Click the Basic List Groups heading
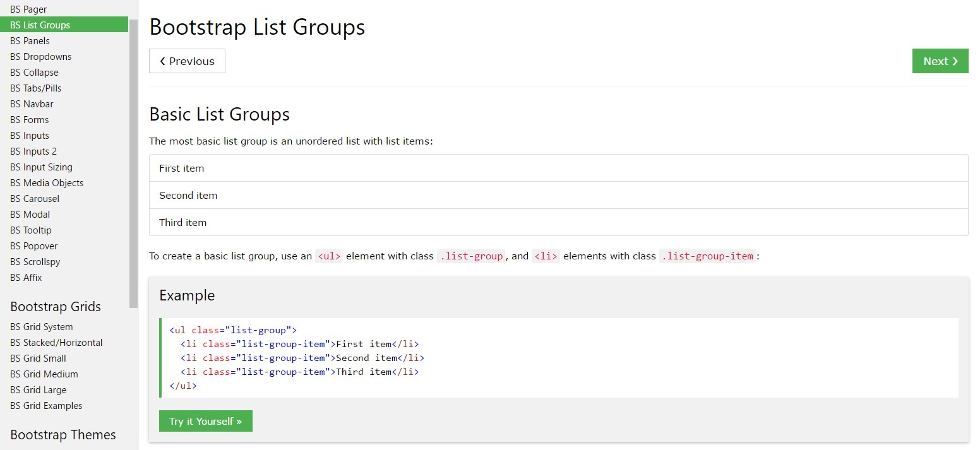This screenshot has height=450, width=980. [x=220, y=115]
